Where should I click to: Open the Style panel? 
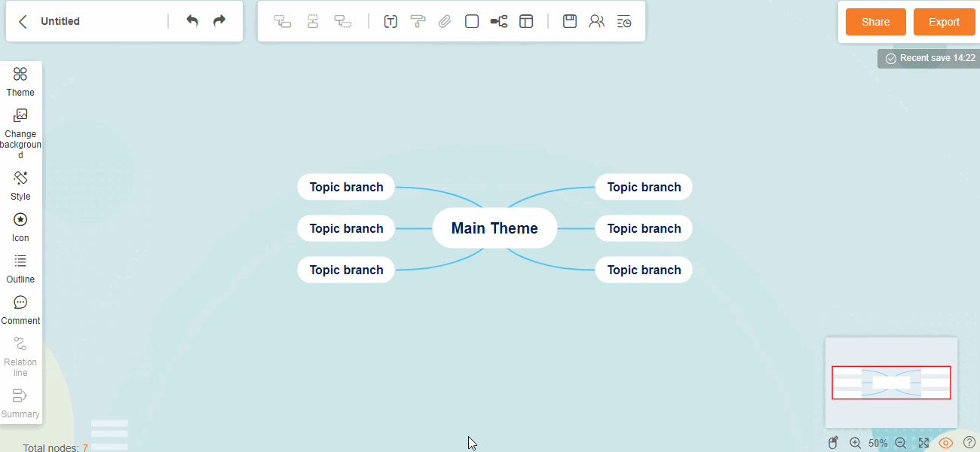(20, 185)
